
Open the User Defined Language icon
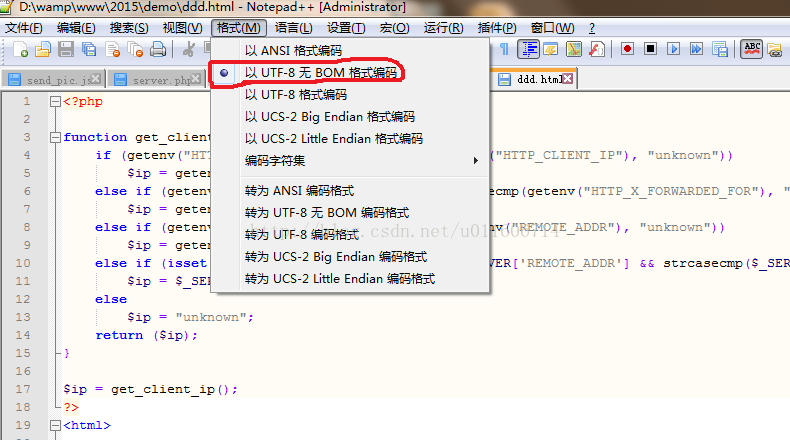point(550,49)
